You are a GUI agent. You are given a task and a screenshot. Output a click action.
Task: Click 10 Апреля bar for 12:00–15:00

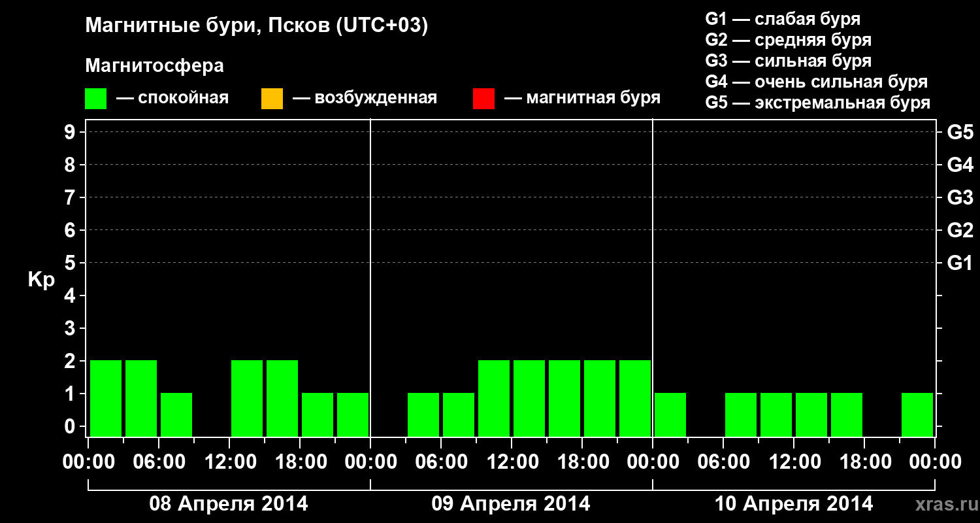tap(811, 414)
